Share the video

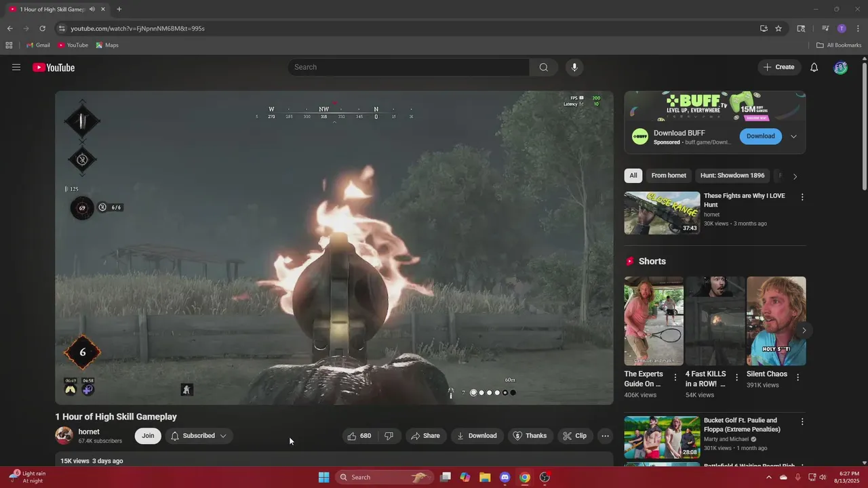(426, 436)
